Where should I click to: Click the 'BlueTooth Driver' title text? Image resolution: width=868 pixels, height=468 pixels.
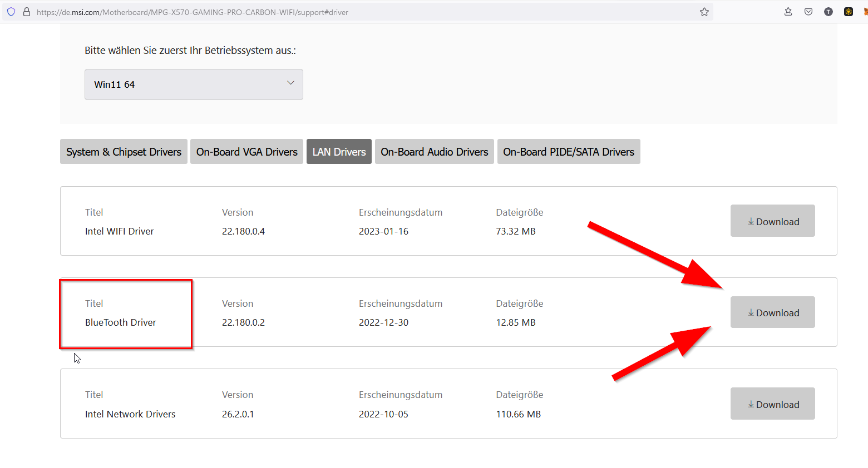(x=121, y=322)
